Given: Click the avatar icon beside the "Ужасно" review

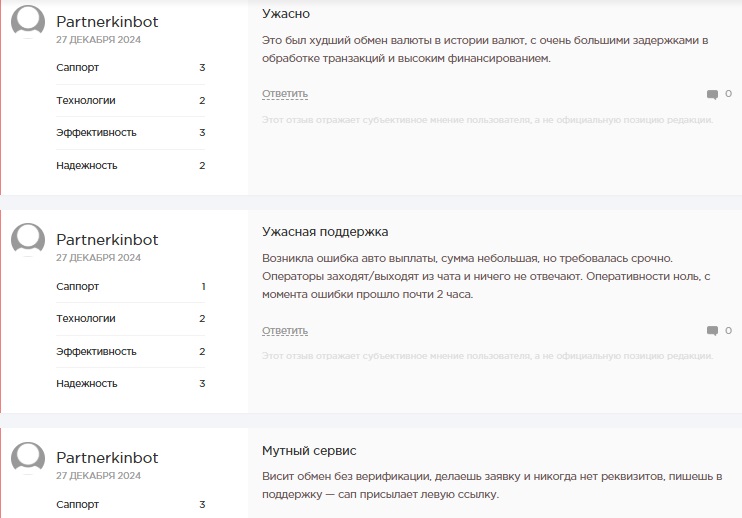Looking at the screenshot, I should point(28,22).
